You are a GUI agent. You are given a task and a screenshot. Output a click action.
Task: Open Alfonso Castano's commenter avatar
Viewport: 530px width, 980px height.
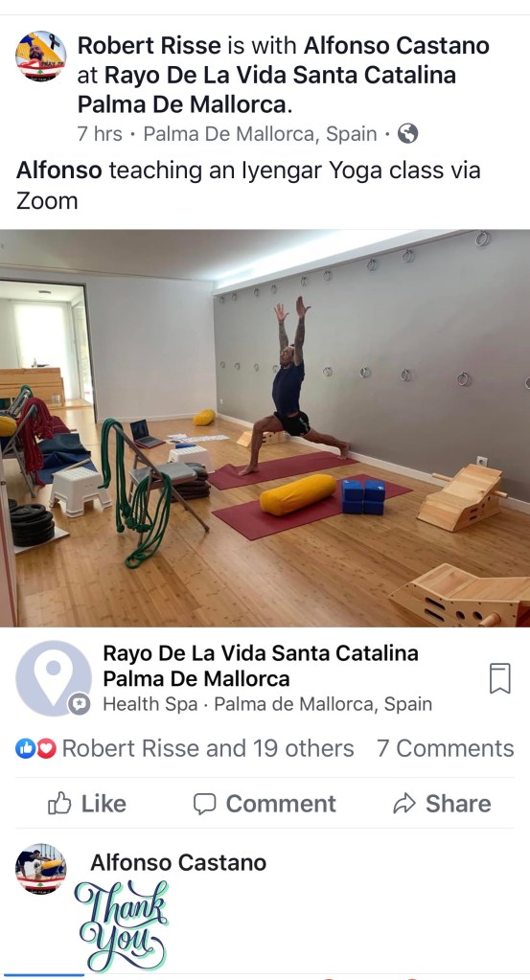40,869
